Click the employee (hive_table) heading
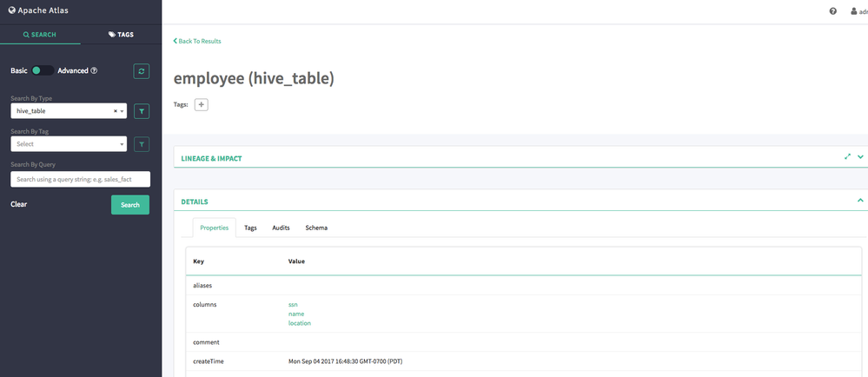 pyautogui.click(x=254, y=79)
